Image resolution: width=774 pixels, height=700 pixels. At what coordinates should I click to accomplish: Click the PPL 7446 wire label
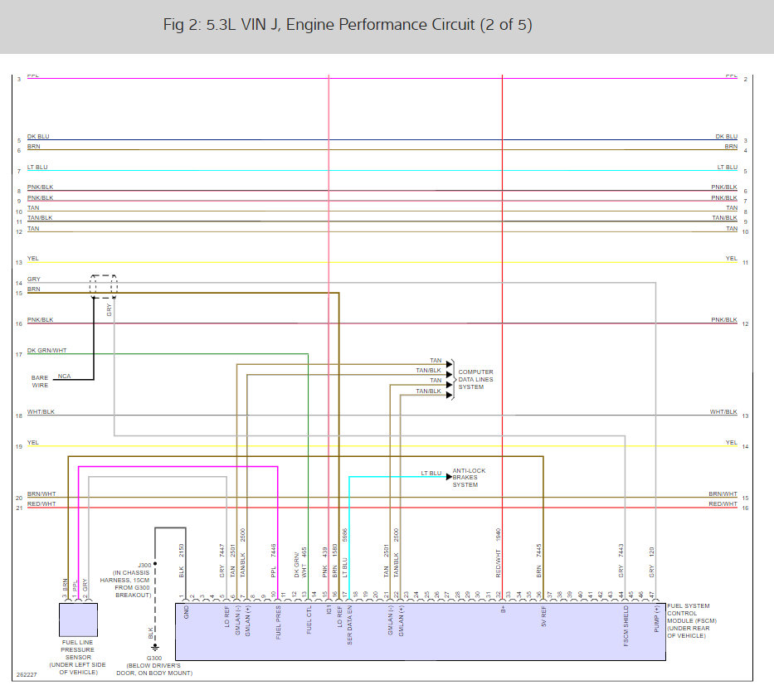pyautogui.click(x=274, y=561)
